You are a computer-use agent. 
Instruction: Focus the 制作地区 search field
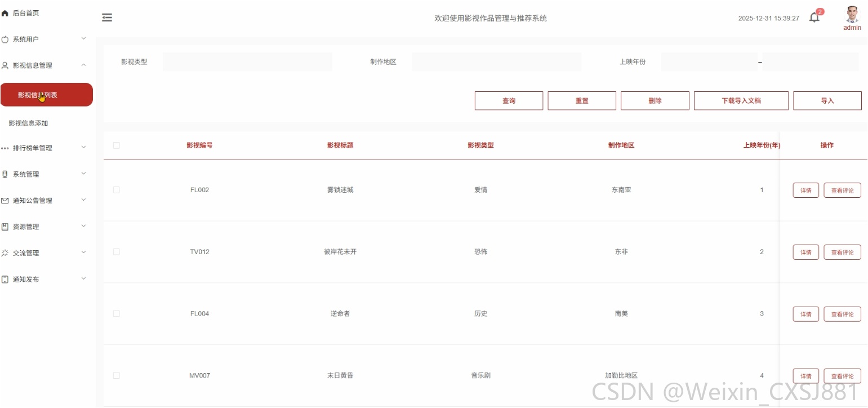tap(496, 62)
